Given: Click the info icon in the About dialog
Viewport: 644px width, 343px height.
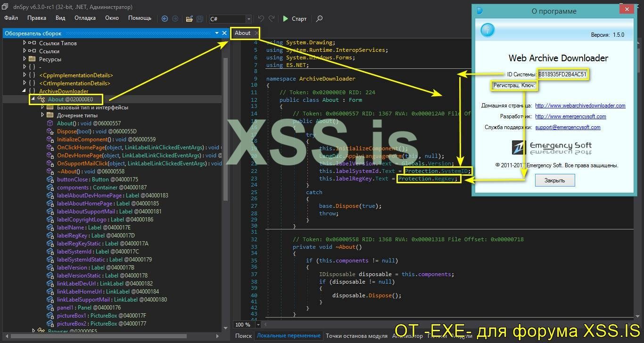Looking at the screenshot, I should coord(487,31).
